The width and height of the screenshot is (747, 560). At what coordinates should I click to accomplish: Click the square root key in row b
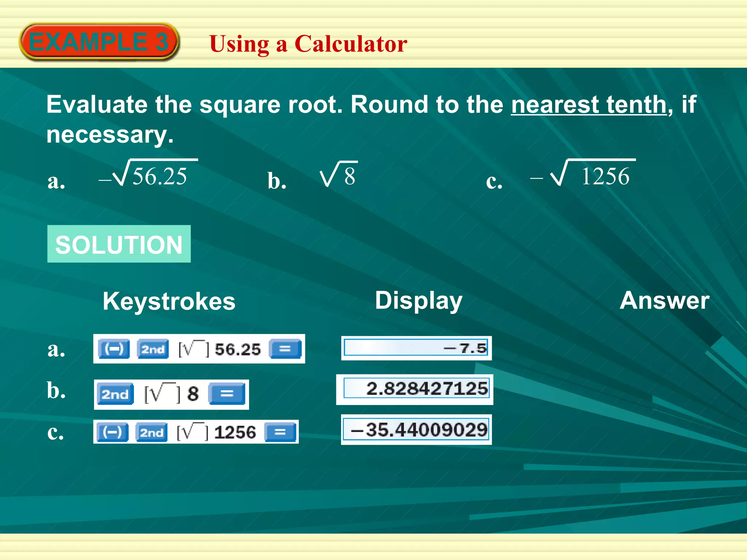[163, 394]
